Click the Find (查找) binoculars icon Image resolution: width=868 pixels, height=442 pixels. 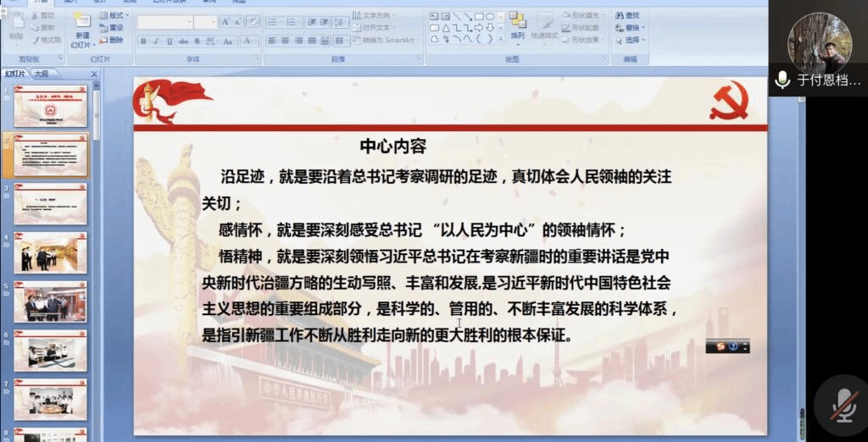pyautogui.click(x=620, y=15)
